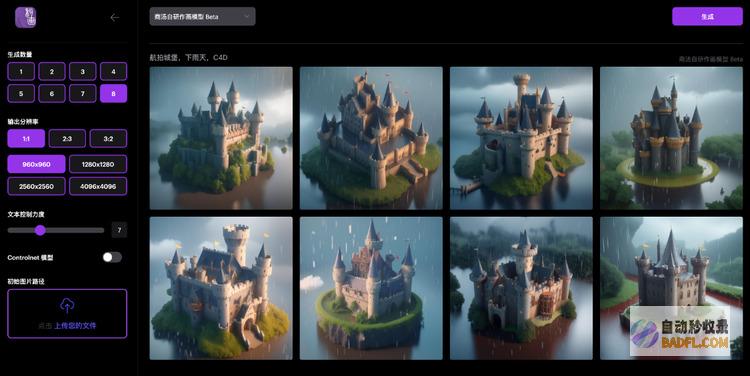Click the text control strength slider handle
This screenshot has width=750, height=376.
[x=40, y=230]
